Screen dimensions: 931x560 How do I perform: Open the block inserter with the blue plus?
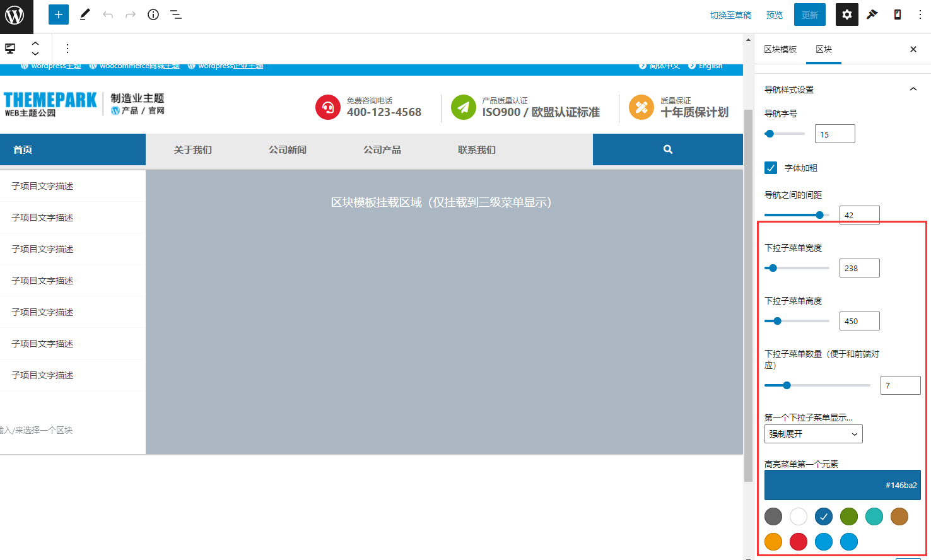click(58, 14)
